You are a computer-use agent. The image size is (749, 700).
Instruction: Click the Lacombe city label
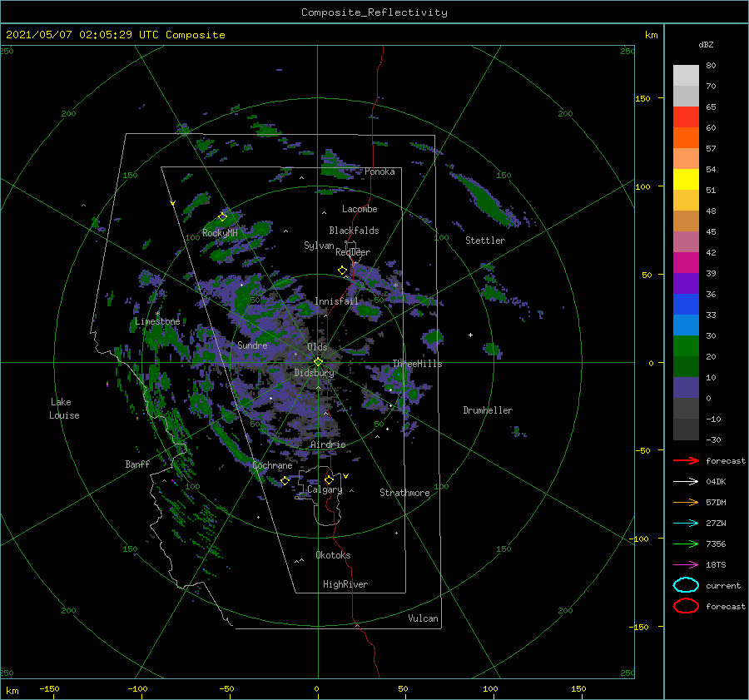click(x=360, y=209)
